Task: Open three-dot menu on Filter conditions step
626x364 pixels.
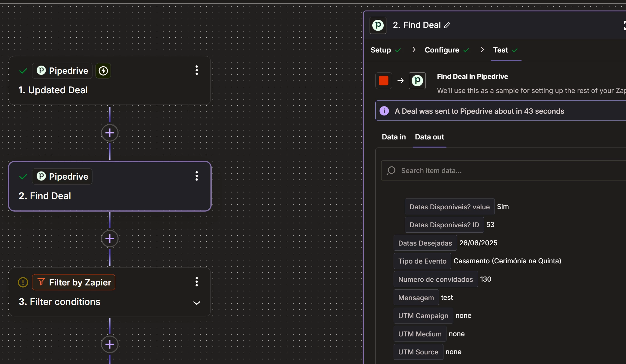Action: click(197, 282)
